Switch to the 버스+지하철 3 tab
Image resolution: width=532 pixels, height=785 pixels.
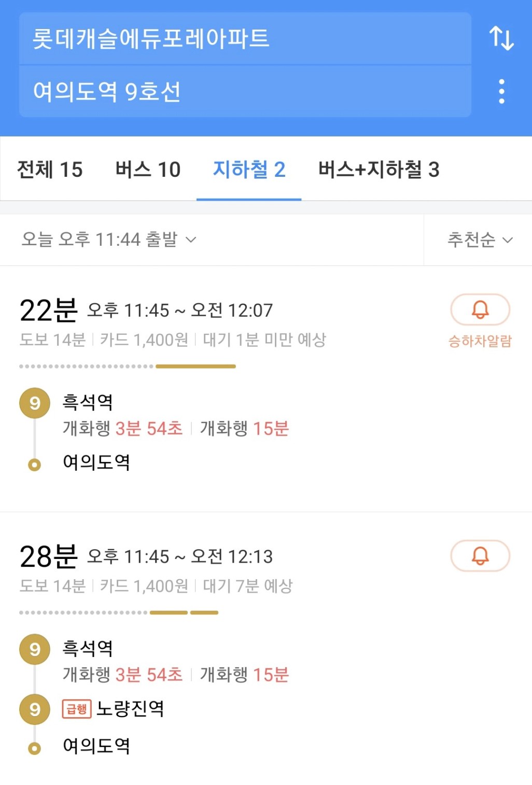[379, 170]
